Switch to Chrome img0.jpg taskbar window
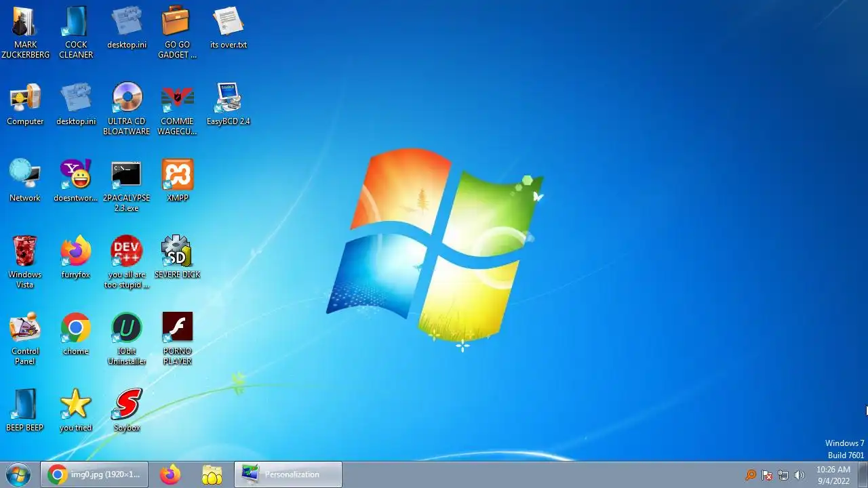Image resolution: width=868 pixels, height=488 pixels. [94, 474]
